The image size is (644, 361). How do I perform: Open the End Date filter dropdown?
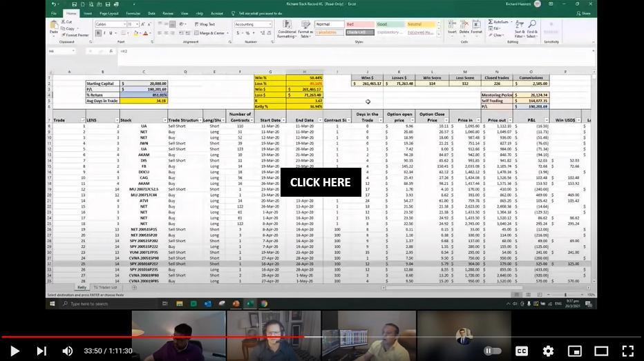pos(320,120)
